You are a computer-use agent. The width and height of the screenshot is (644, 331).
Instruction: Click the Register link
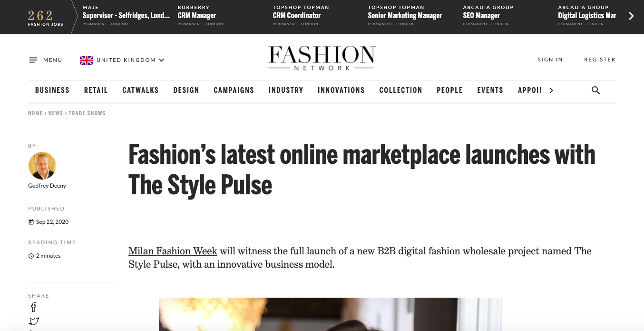pyautogui.click(x=600, y=60)
